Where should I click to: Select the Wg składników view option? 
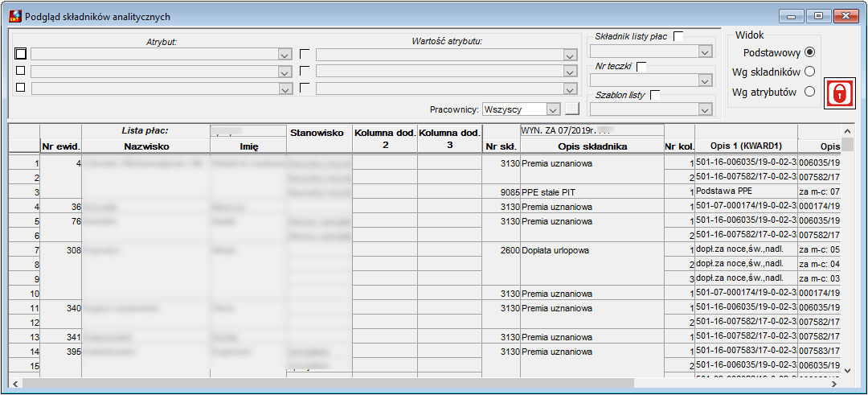tap(810, 72)
